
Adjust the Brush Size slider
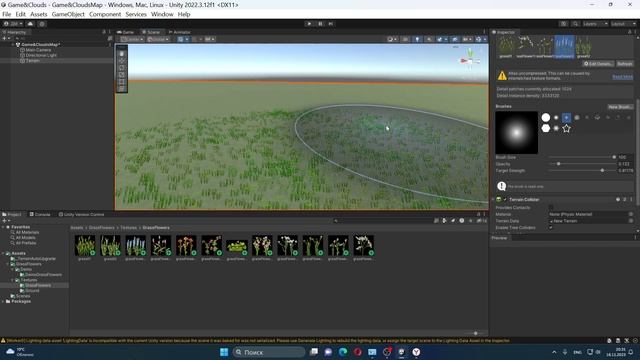pyautogui.click(x=582, y=157)
